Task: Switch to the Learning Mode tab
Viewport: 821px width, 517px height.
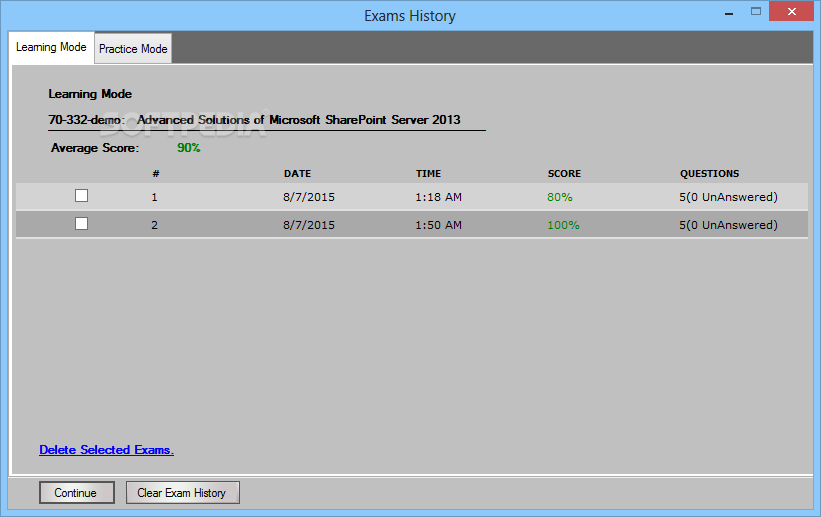Action: [x=51, y=48]
